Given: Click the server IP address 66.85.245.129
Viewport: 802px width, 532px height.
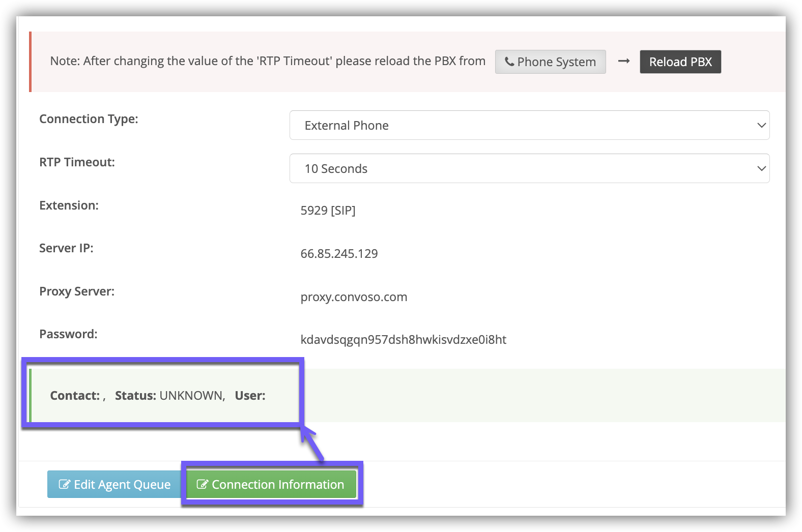Looking at the screenshot, I should 339,254.
